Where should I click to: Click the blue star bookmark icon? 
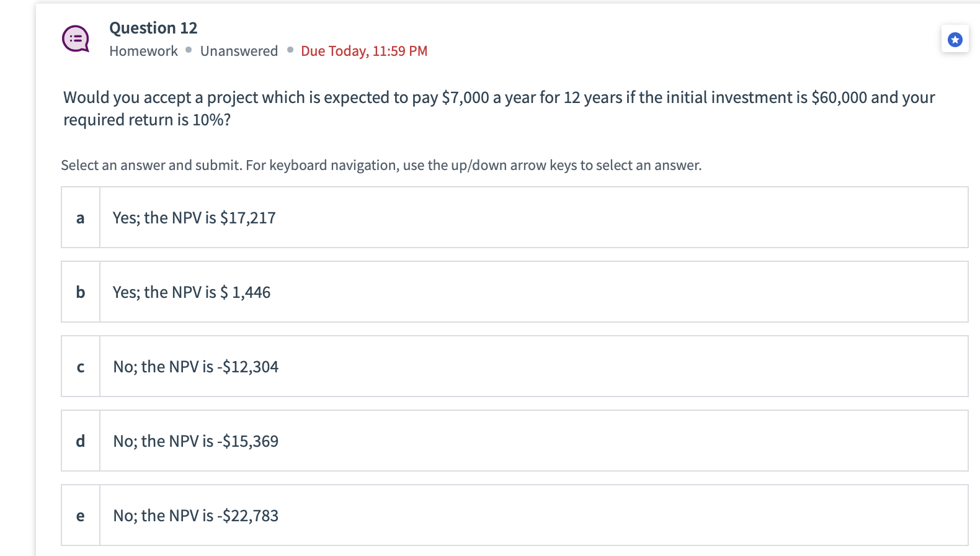(955, 40)
